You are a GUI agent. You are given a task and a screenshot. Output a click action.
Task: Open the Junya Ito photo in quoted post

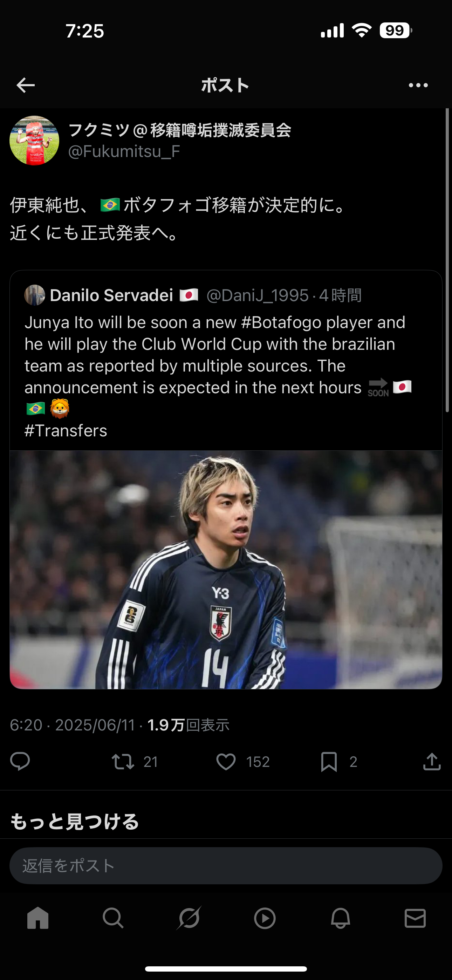pos(226,570)
